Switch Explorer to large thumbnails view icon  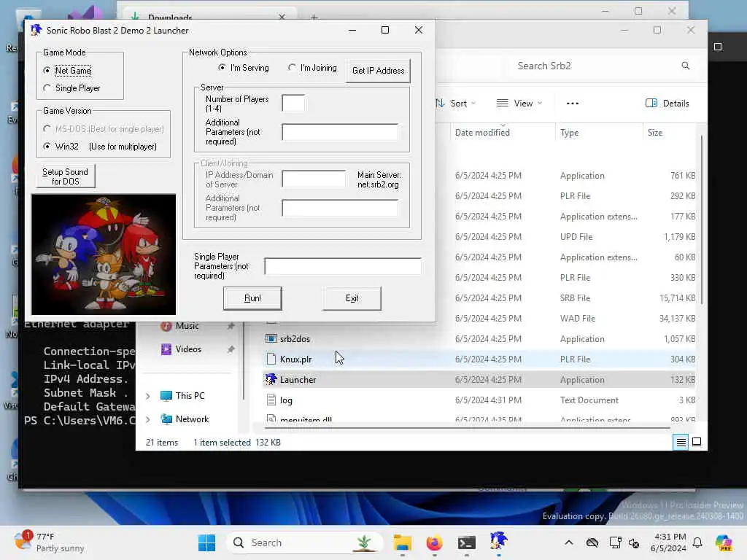[x=697, y=443]
